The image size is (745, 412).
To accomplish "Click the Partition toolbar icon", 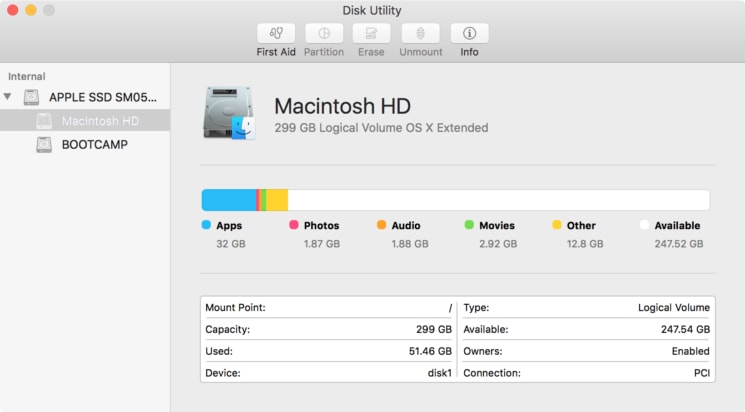I will [x=323, y=33].
